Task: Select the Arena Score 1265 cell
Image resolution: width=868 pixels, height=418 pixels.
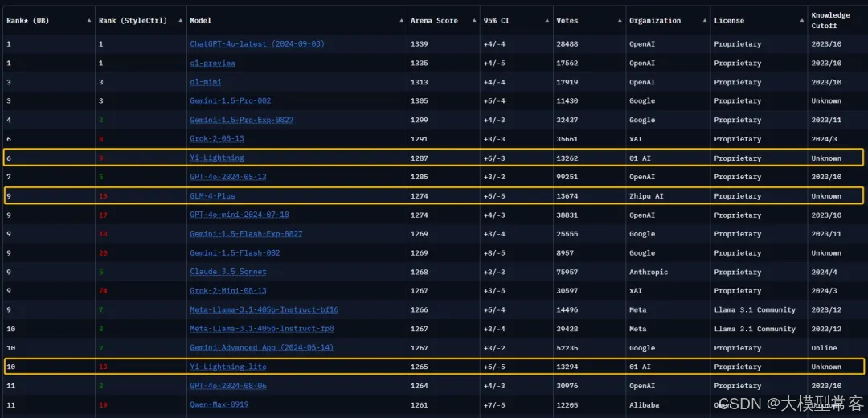Action: pyautogui.click(x=419, y=367)
